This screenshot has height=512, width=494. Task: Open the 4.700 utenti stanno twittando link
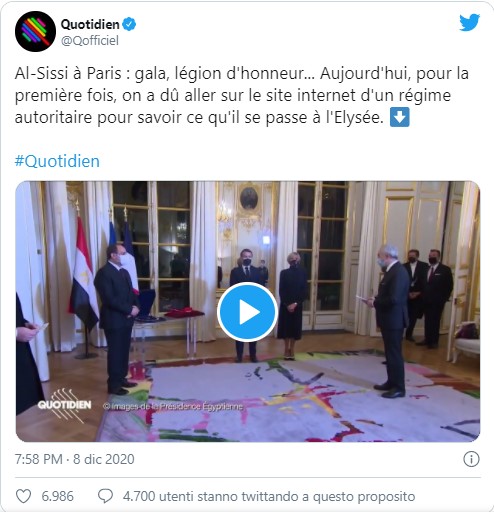pyautogui.click(x=269, y=496)
